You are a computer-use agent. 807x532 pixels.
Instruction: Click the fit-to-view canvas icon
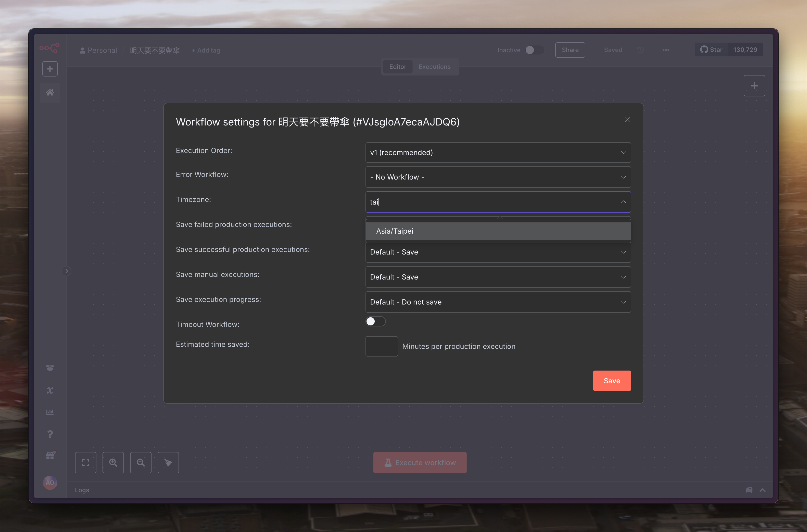85,462
